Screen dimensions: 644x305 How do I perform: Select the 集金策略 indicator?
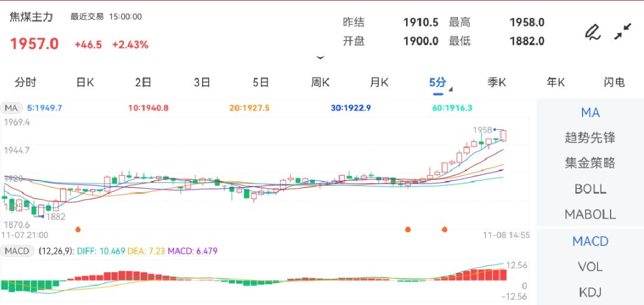tap(590, 163)
